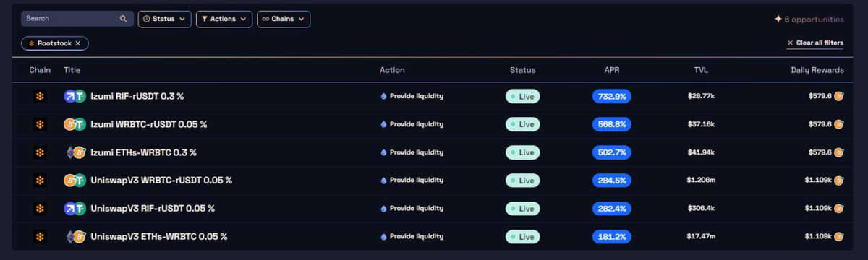Open Izumi RIF-rUSDT 0.3 % opportunity
This screenshot has height=260, width=868.
click(137, 96)
